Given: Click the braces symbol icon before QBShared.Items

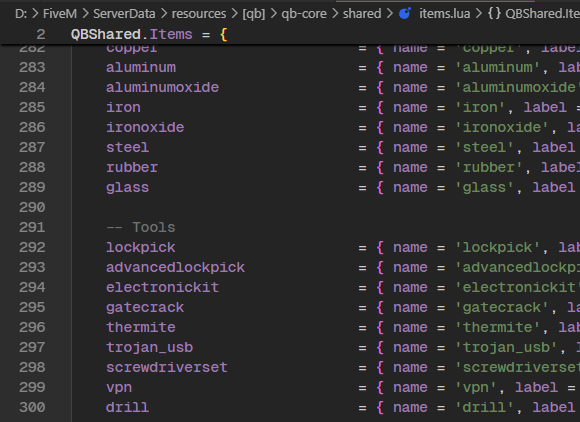Looking at the screenshot, I should tap(494, 14).
